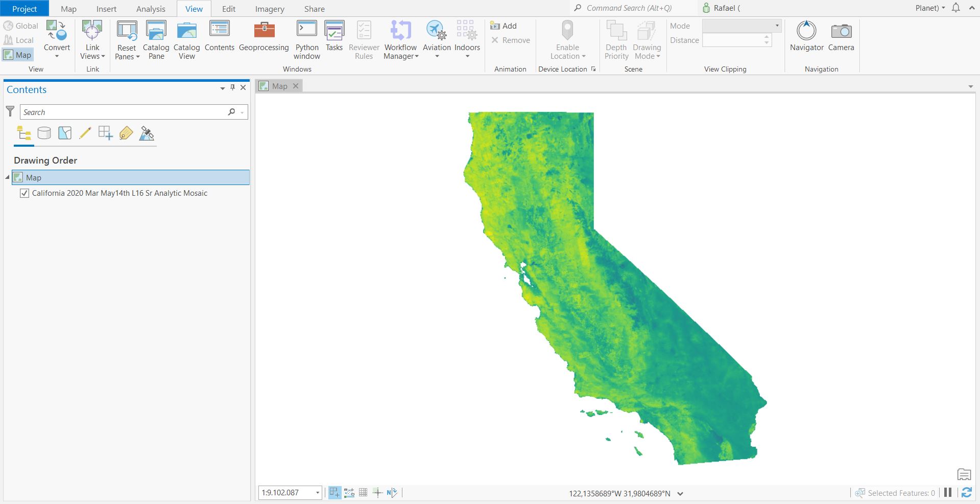The width and height of the screenshot is (980, 504).
Task: Open the map scale dropdown
Action: tap(317, 493)
